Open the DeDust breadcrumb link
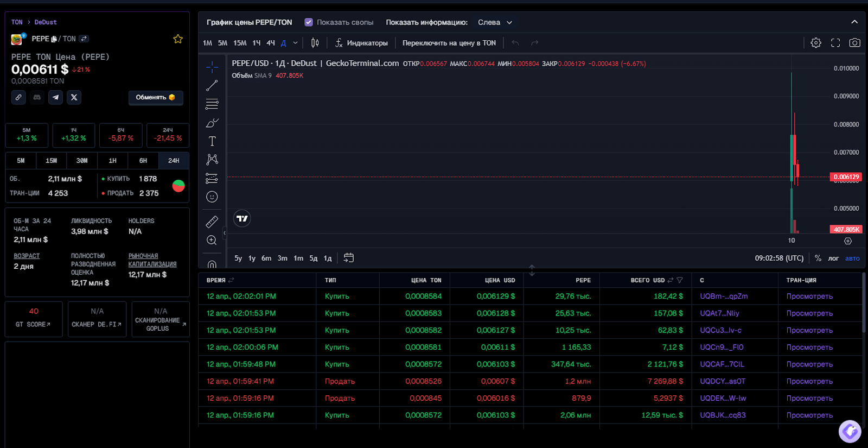The width and height of the screenshot is (868, 448). pyautogui.click(x=46, y=22)
